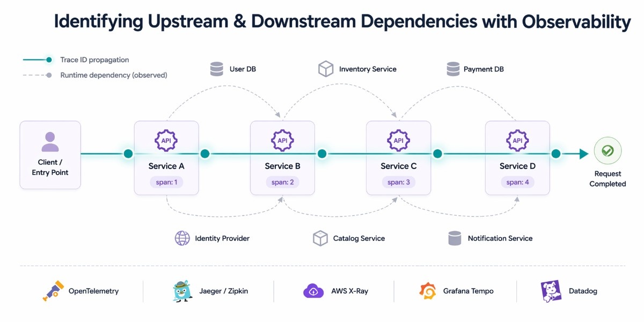Click the Payment DB text label
The width and height of the screenshot is (644, 322).
[x=484, y=69]
